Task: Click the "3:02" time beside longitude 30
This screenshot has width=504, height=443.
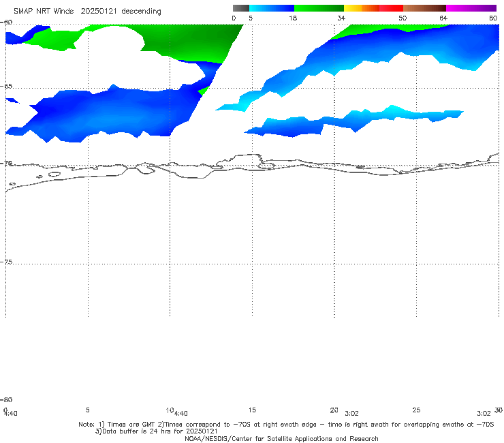Action: pyautogui.click(x=484, y=414)
